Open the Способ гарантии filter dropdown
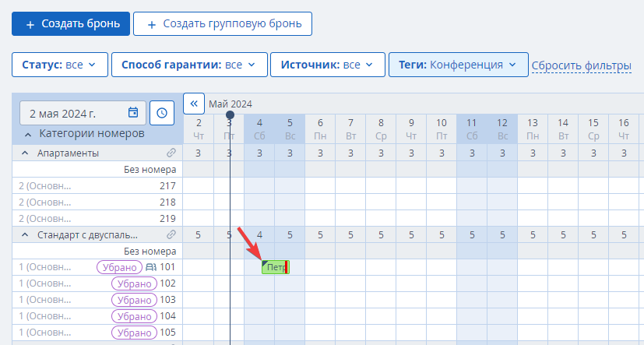Screen dimensions: 644x345 [x=189, y=65]
